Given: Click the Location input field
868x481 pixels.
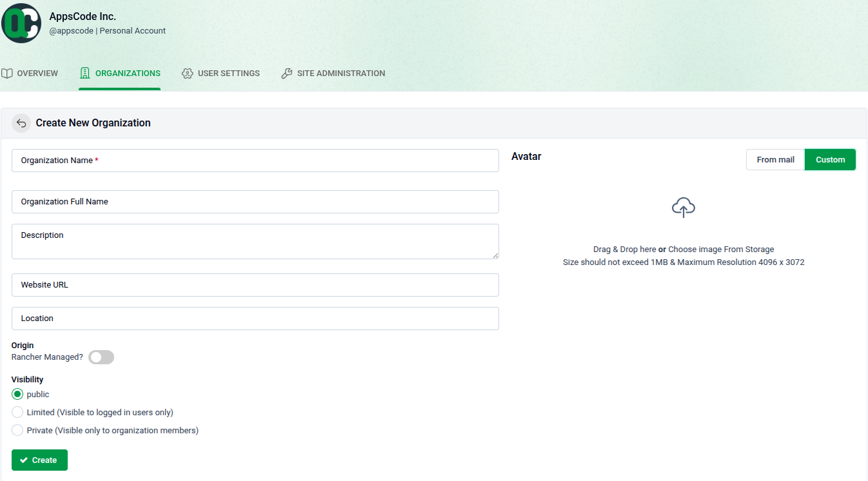Looking at the screenshot, I should (x=255, y=318).
